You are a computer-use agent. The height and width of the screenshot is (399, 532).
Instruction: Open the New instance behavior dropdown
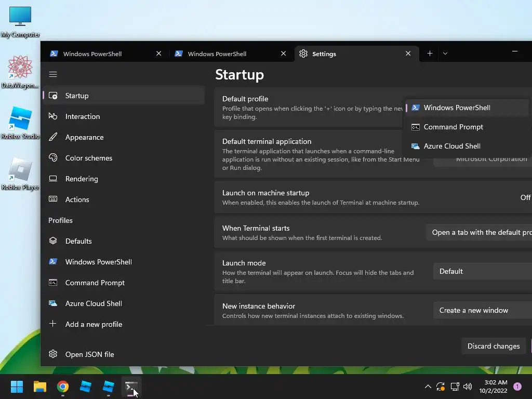pyautogui.click(x=483, y=311)
